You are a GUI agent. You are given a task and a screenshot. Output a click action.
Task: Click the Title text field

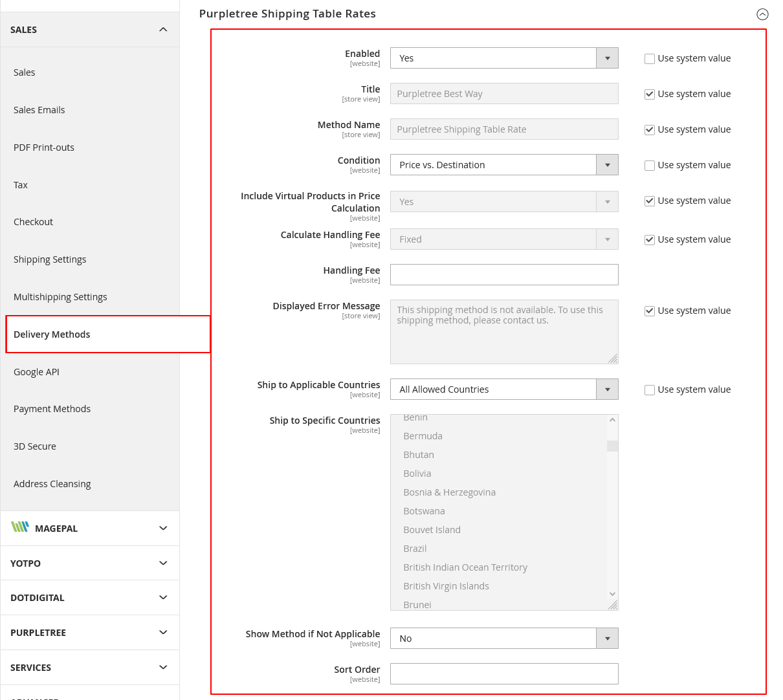pos(504,94)
